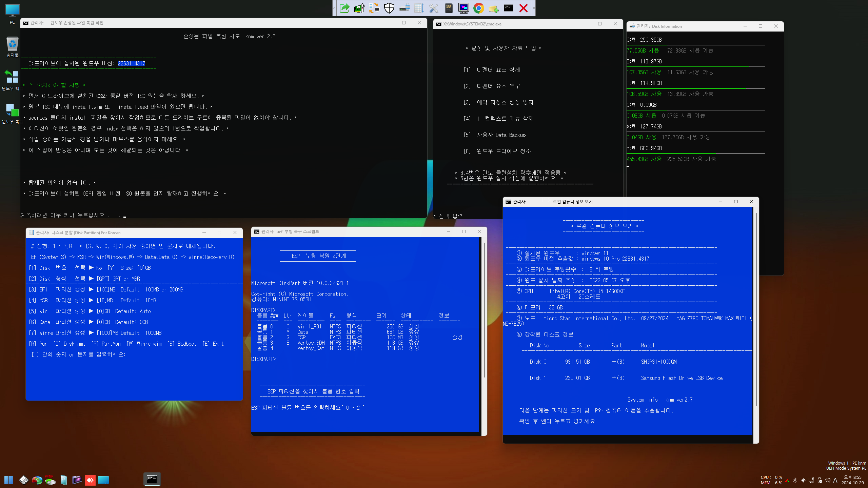Open the wrench and screwdriver tools icon
Screen dimensions: 868x488
[x=434, y=8]
